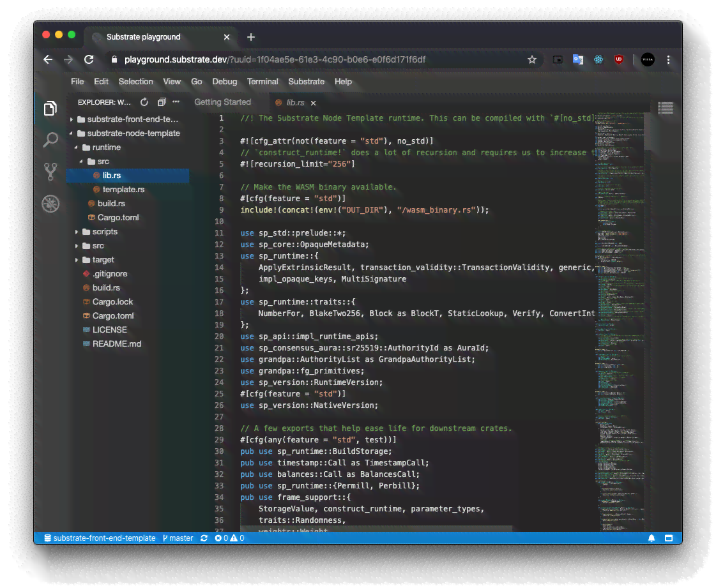Viewport: 716px width, 588px height.
Task: Close the lib.rs editor tab
Action: (313, 103)
